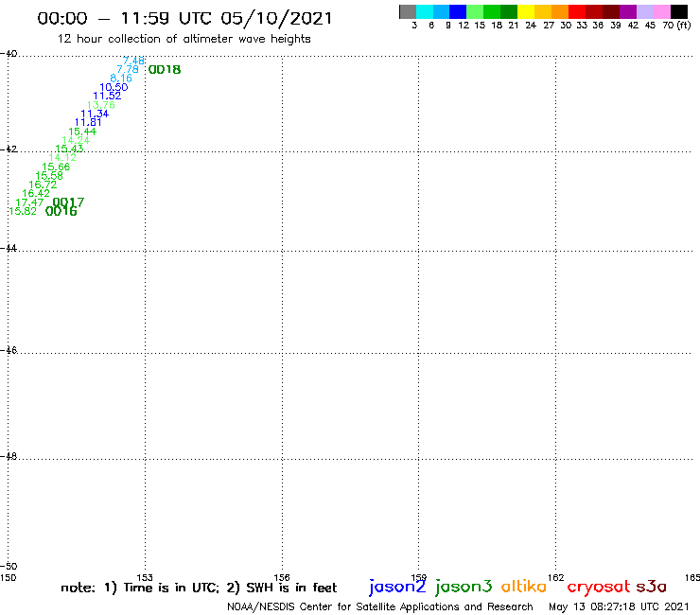Select the altika satellite label
The width and height of the screenshot is (700, 615).
pyautogui.click(x=524, y=586)
